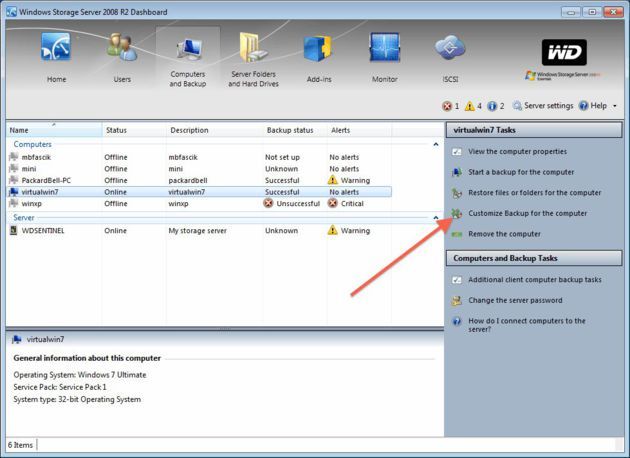Click PackardBell-PC warning alert icon

[x=333, y=180]
